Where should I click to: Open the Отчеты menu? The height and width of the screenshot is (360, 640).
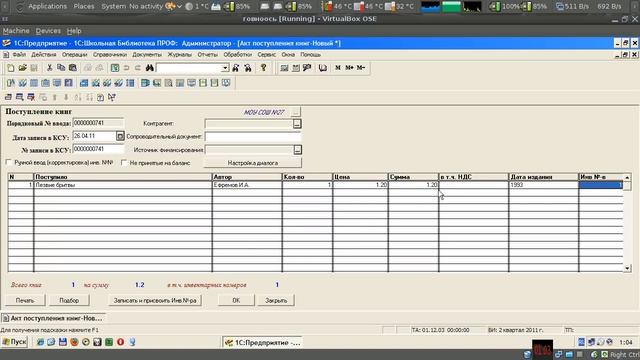(x=207, y=55)
